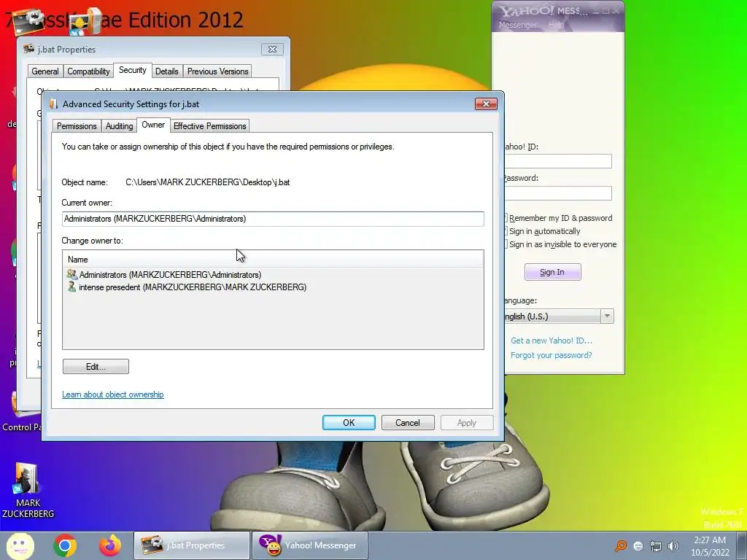The width and height of the screenshot is (747, 560).
Task: Click Yahoo! Messenger taskbar button
Action: coord(309,545)
